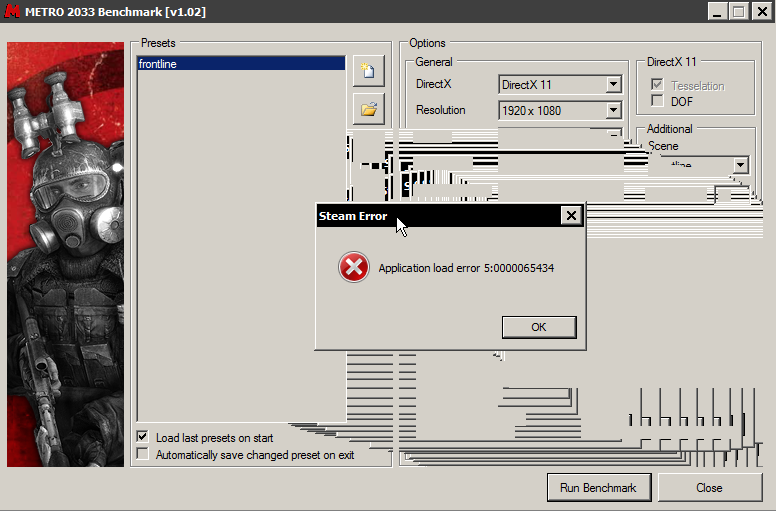This screenshot has width=776, height=511.
Task: Click OK in Steam Error dialog
Action: click(x=539, y=327)
